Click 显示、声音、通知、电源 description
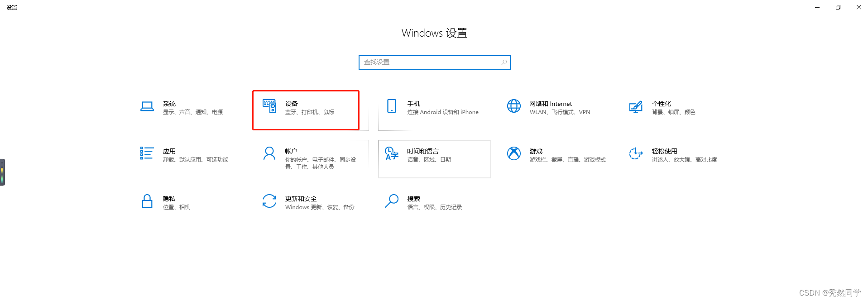 [193, 112]
